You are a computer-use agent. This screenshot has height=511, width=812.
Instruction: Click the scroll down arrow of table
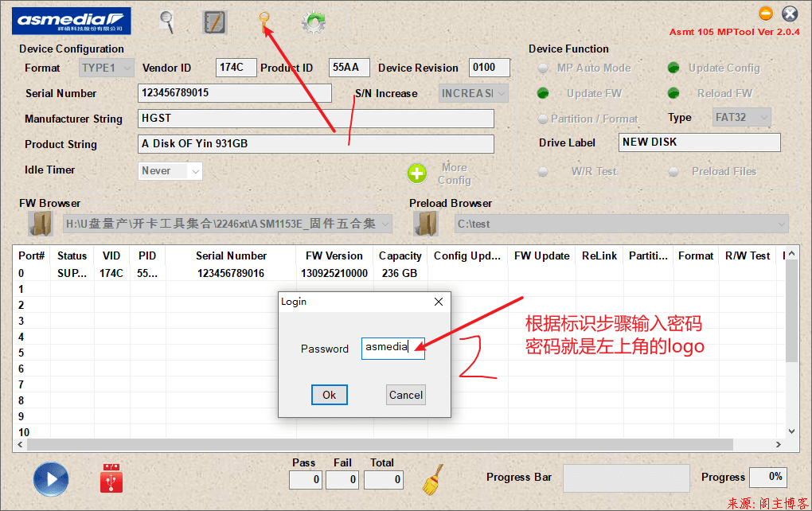pos(791,431)
